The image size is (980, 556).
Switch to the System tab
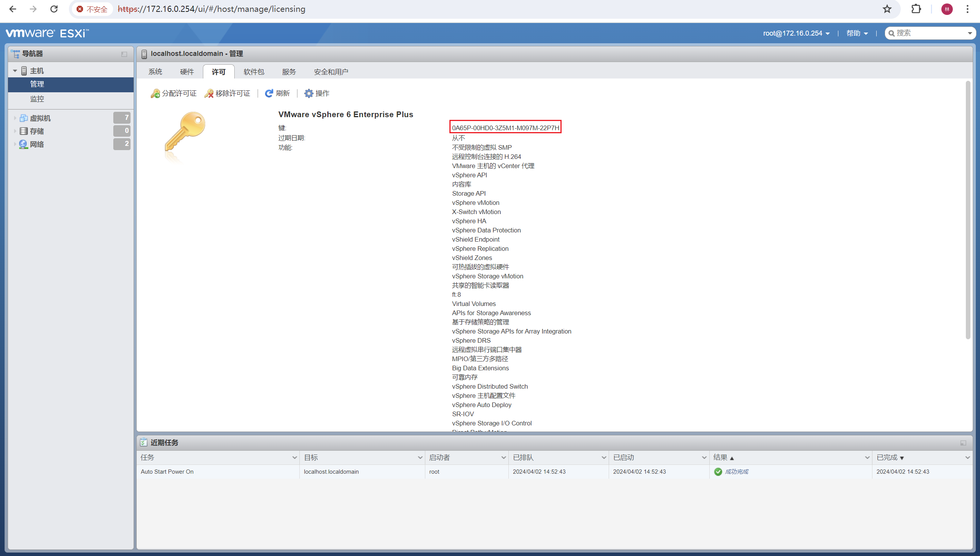tap(155, 72)
